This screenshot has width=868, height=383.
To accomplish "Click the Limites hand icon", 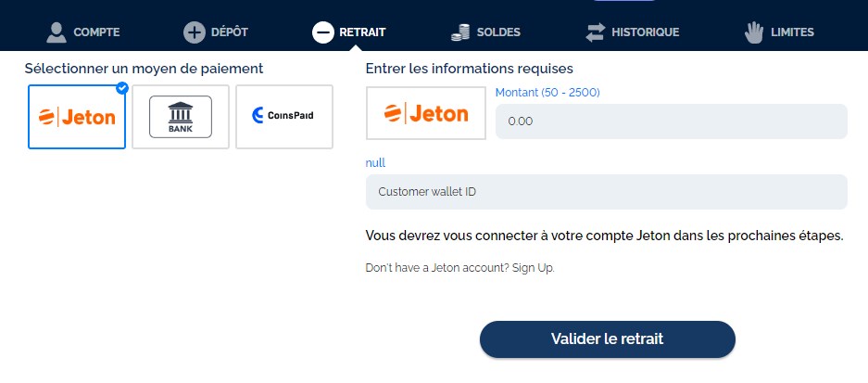I will click(x=754, y=32).
